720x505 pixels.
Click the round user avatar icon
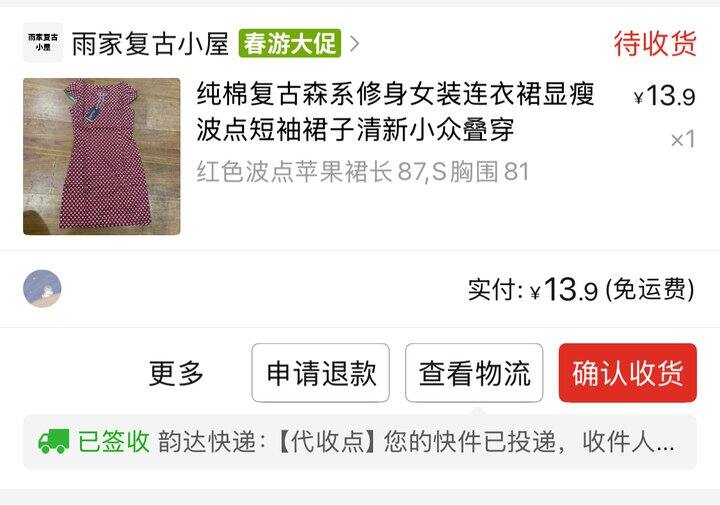[42, 289]
